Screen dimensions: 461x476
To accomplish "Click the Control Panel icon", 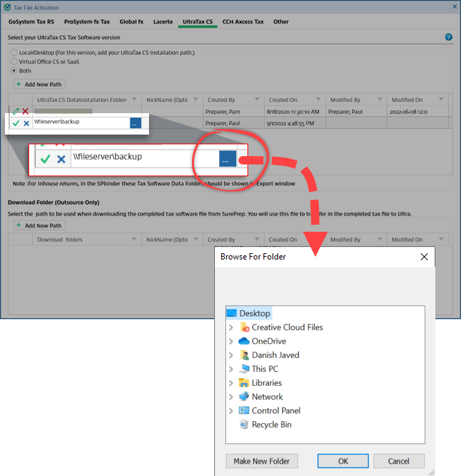I will [x=244, y=411].
